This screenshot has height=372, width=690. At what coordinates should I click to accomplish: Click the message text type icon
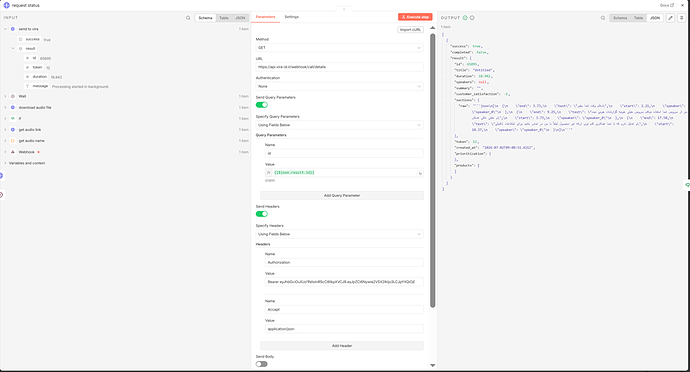[27, 86]
